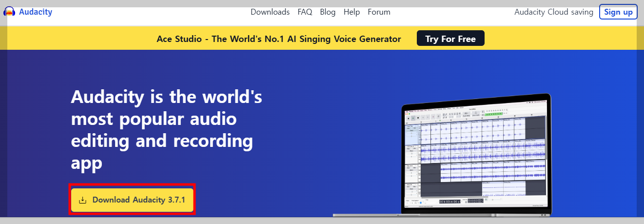This screenshot has width=644, height=224.
Task: Open the Downloads menu item
Action: [x=270, y=12]
